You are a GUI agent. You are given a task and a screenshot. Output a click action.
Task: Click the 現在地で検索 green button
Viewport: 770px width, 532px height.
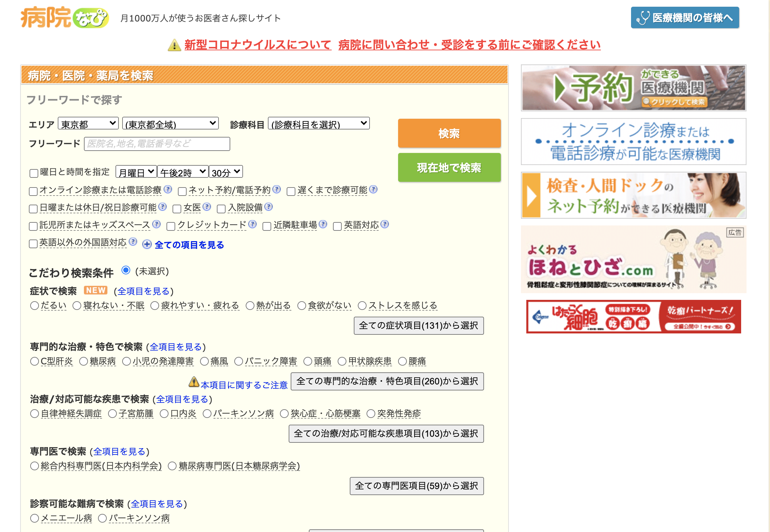(449, 168)
